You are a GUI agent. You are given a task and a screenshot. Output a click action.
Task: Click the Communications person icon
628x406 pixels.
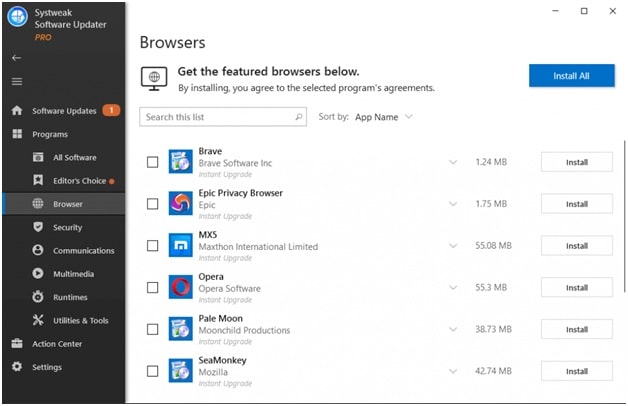point(38,250)
